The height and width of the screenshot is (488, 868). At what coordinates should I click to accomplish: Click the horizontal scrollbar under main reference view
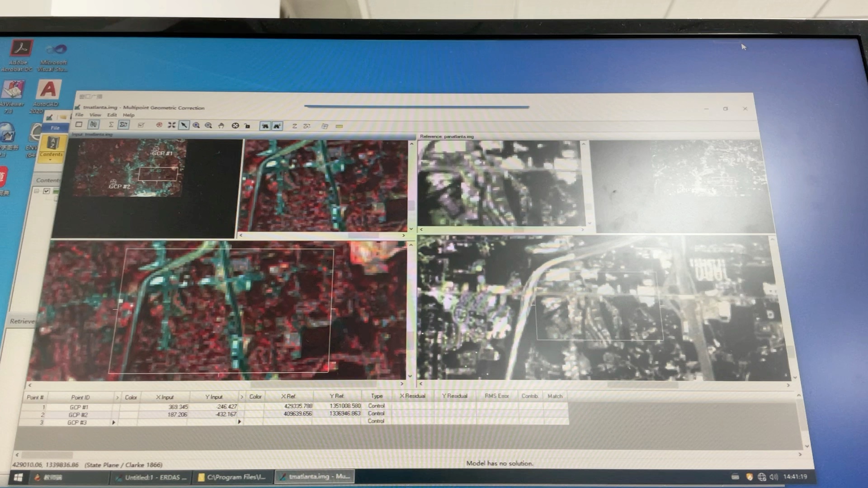point(604,385)
